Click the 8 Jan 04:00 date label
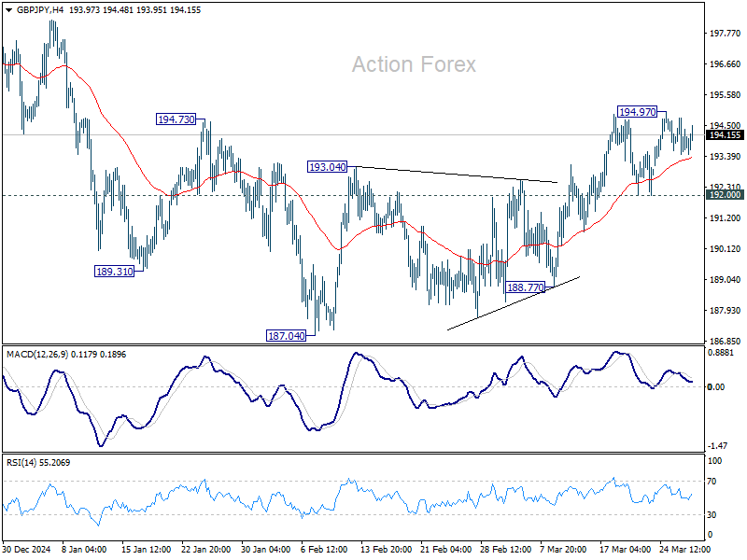 point(84,549)
